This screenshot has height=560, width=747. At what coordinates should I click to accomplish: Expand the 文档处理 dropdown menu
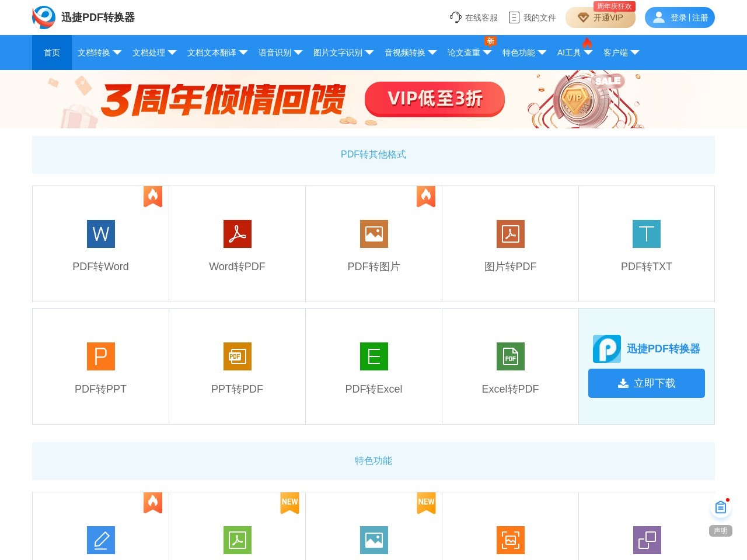click(154, 52)
